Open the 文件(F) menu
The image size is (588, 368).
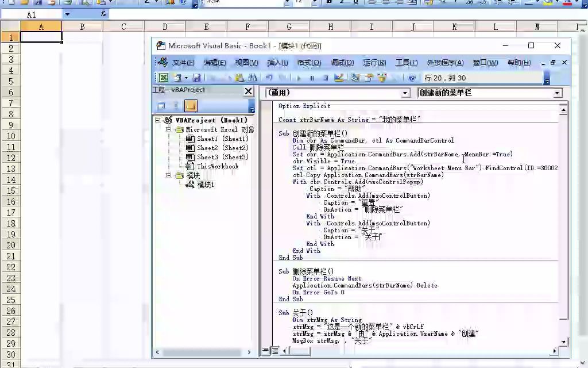183,63
